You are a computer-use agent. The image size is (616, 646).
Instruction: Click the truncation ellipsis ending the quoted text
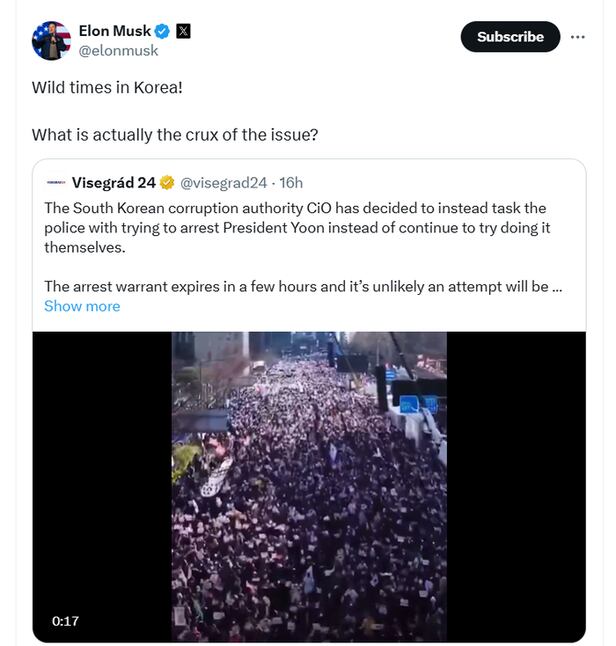557,286
